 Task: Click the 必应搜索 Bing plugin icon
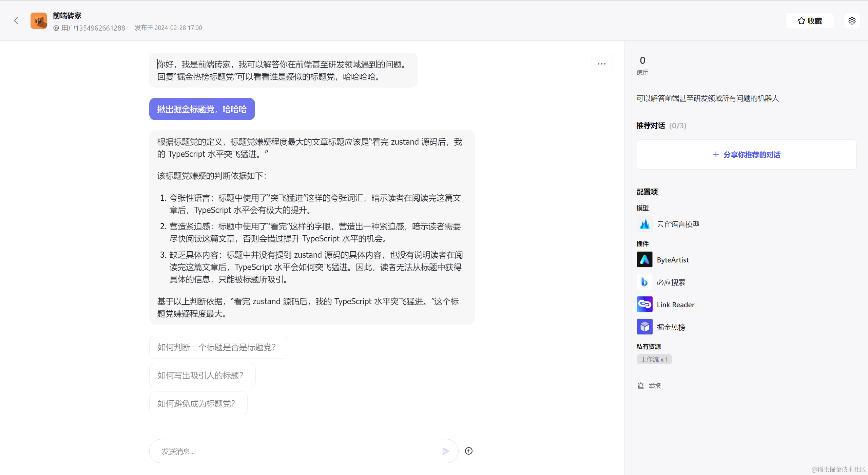(644, 282)
